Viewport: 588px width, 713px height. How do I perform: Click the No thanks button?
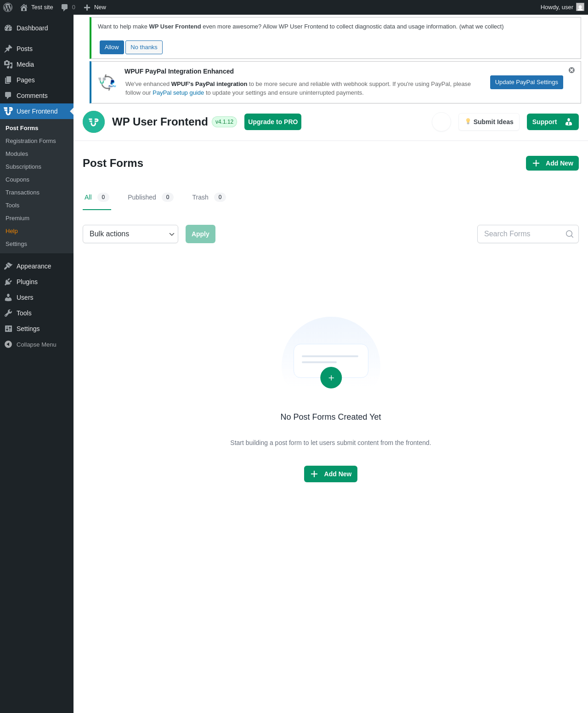point(144,47)
